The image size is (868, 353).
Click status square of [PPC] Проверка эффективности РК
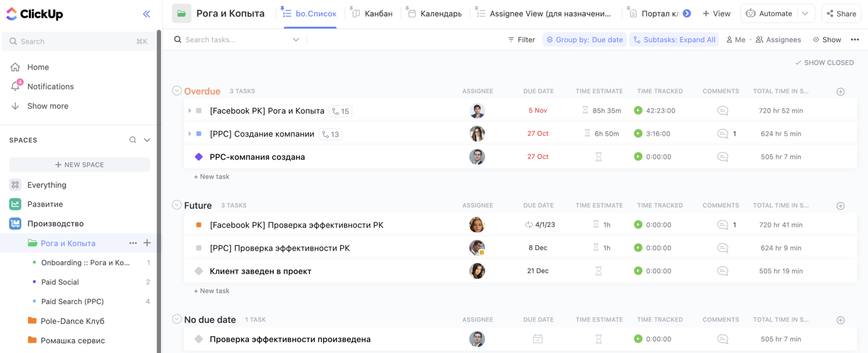pyautogui.click(x=199, y=248)
